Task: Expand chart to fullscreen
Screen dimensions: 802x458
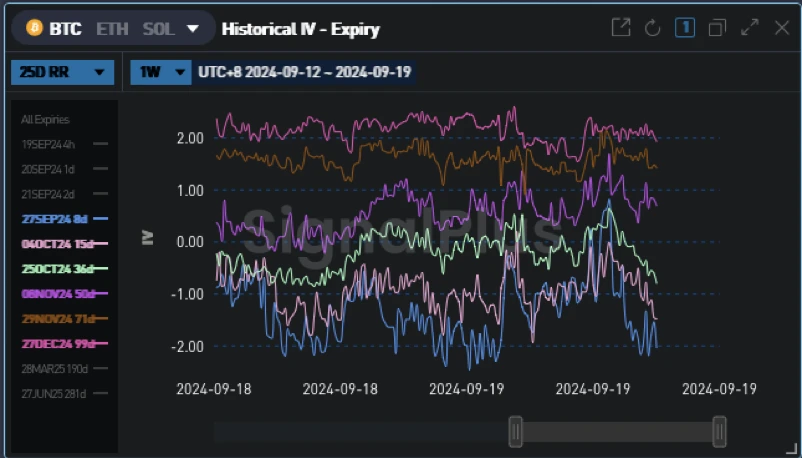Action: (x=749, y=28)
